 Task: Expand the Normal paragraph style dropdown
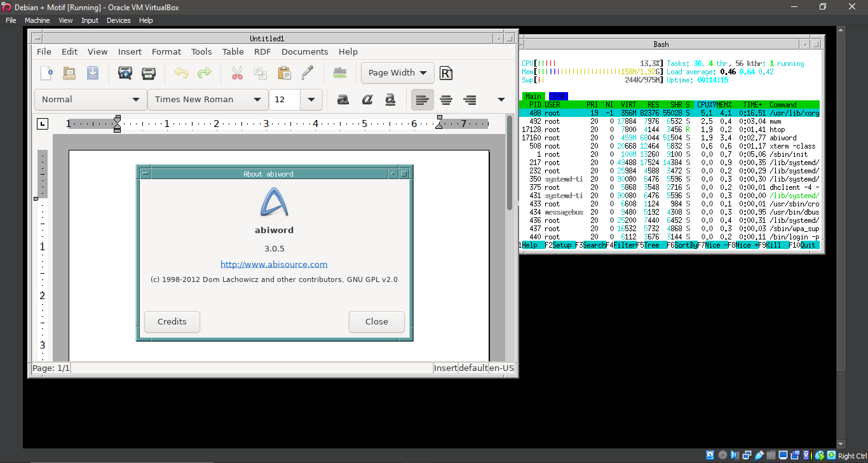pos(90,100)
